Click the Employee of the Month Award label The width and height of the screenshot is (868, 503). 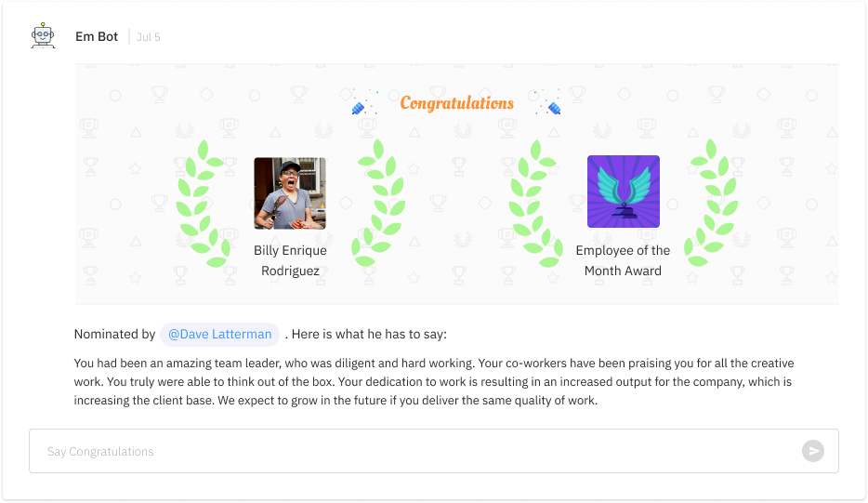click(x=623, y=260)
